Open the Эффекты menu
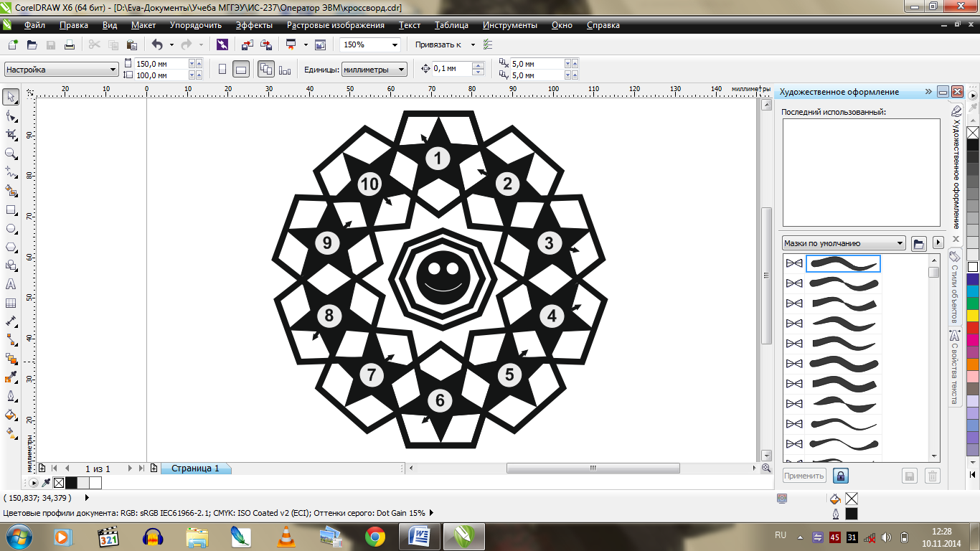 click(x=254, y=25)
